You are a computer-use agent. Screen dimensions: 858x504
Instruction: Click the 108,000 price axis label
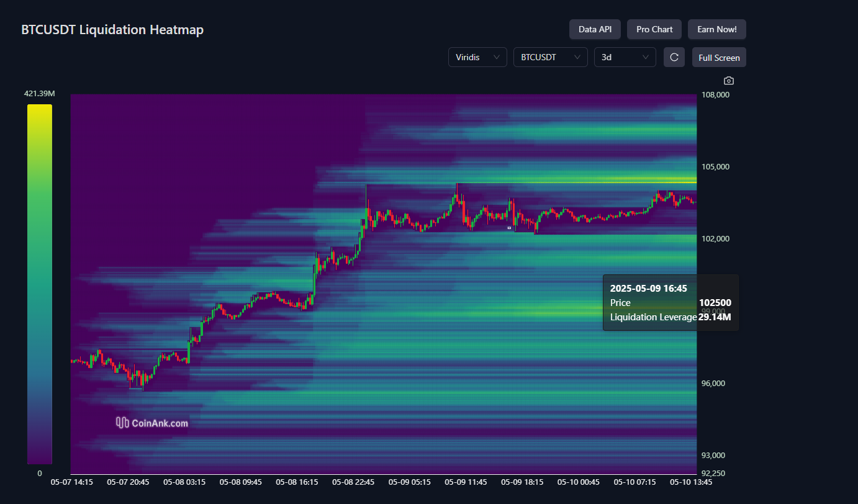point(716,94)
